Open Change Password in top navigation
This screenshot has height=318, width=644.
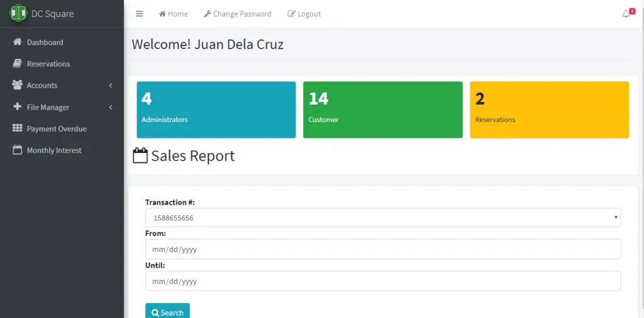click(238, 14)
